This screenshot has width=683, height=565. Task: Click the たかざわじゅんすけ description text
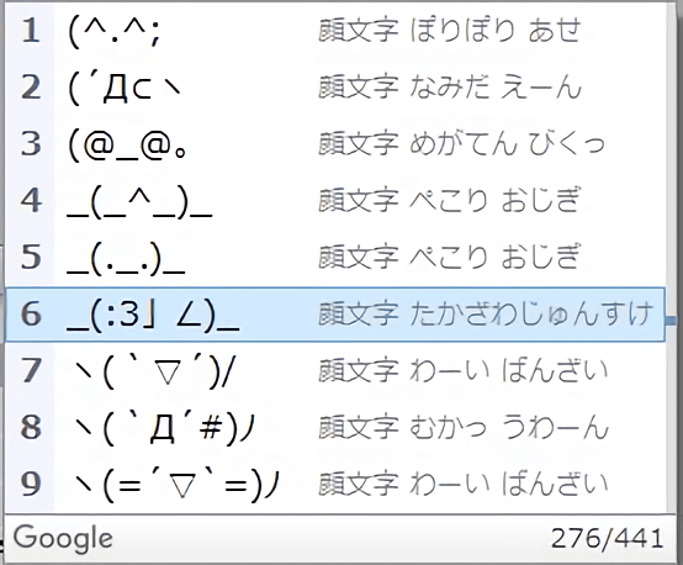pyautogui.click(x=531, y=314)
